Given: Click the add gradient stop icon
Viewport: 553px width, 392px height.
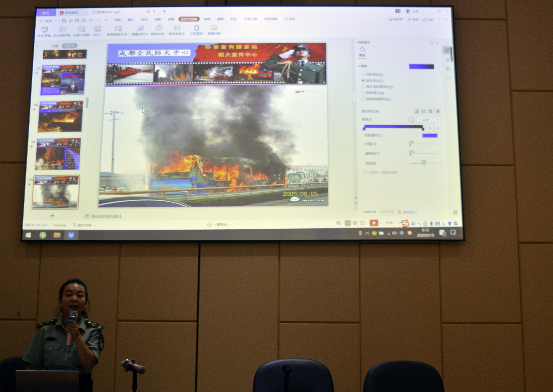Looking at the screenshot, I should pyautogui.click(x=430, y=128).
